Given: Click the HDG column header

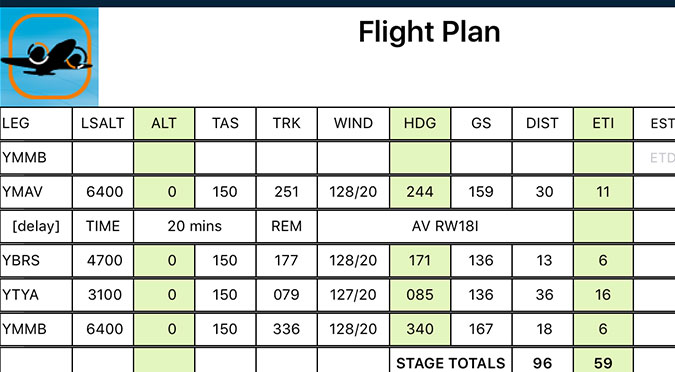Looking at the screenshot, I should click(x=420, y=123).
